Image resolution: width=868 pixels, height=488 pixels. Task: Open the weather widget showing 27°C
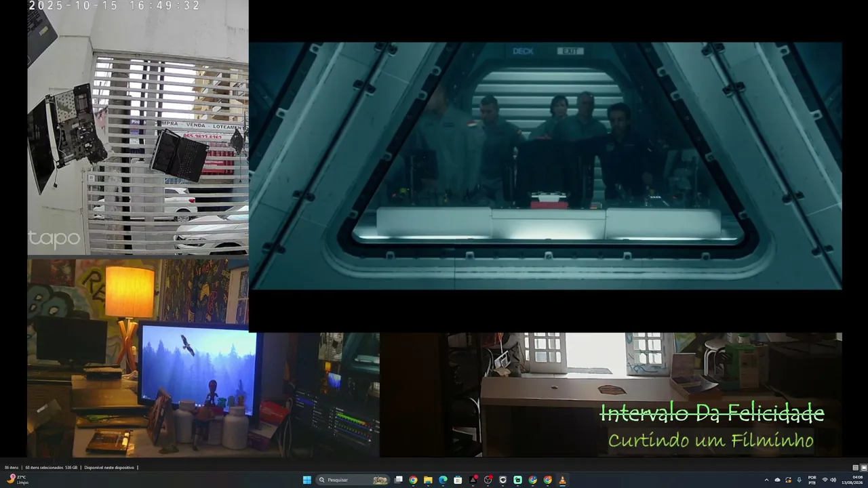tap(18, 480)
